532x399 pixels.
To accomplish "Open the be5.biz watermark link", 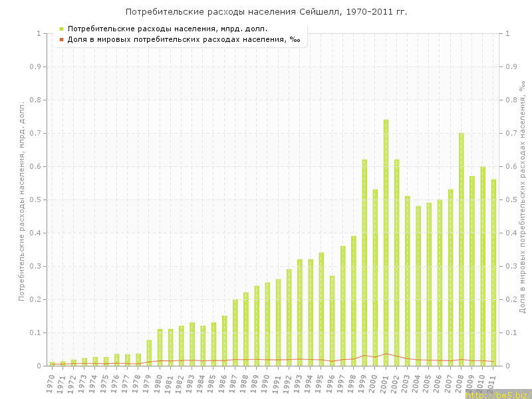I will (x=497, y=394).
